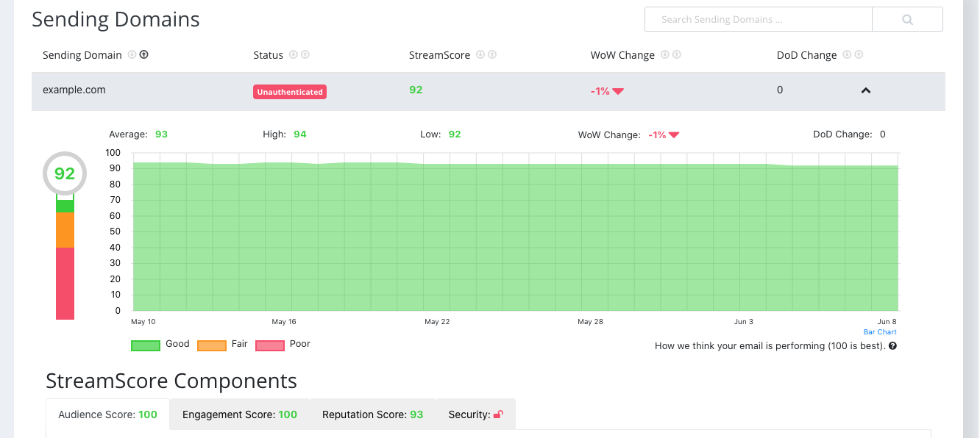Sort DoD Change column descending
Screen dimensions: 980x438
point(847,54)
